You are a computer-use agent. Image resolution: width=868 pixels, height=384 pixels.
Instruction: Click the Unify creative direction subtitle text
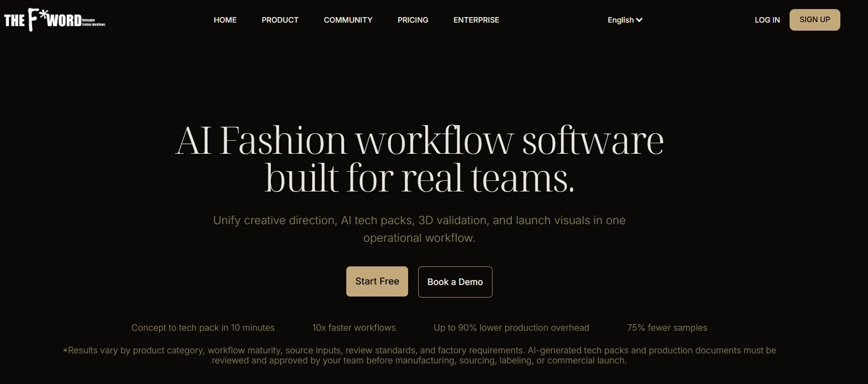pos(419,229)
